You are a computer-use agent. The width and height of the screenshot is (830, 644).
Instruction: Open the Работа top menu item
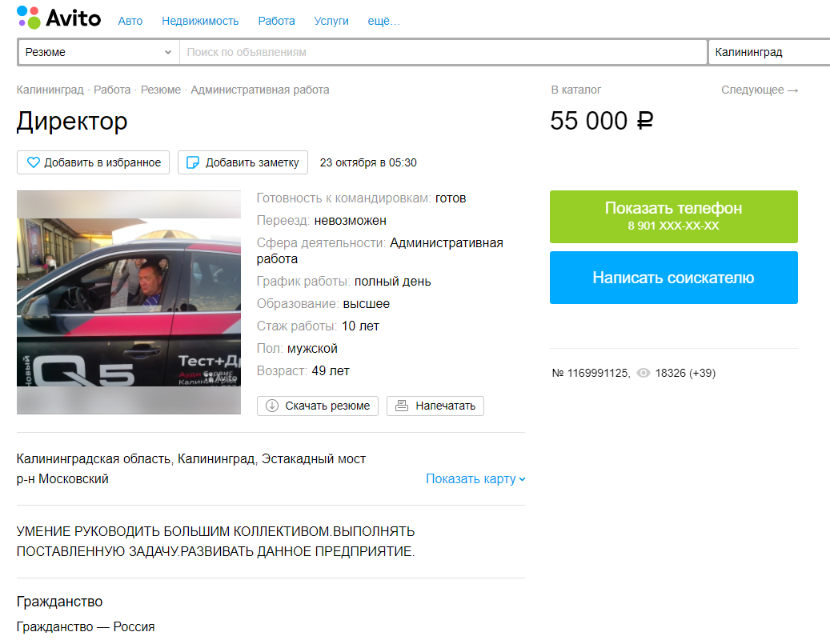pyautogui.click(x=276, y=21)
